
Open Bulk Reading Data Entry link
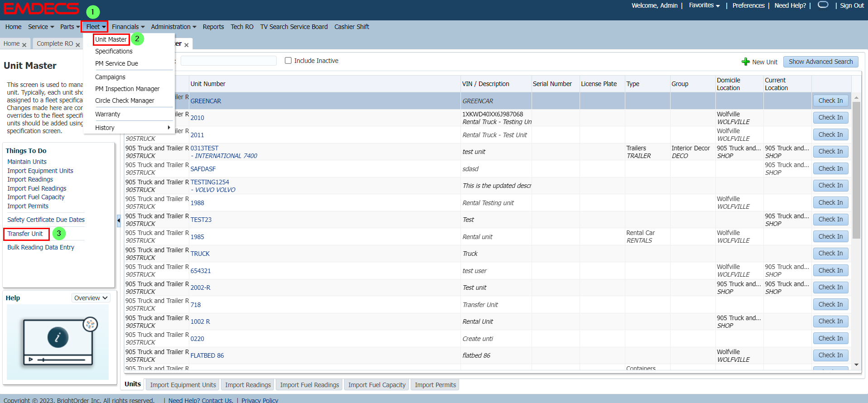tap(41, 247)
